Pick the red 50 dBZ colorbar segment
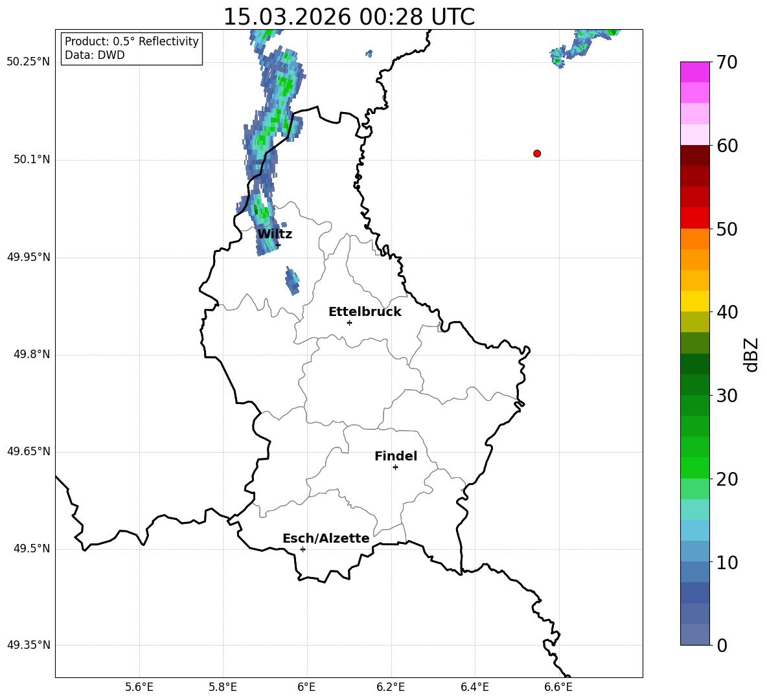 694,218
